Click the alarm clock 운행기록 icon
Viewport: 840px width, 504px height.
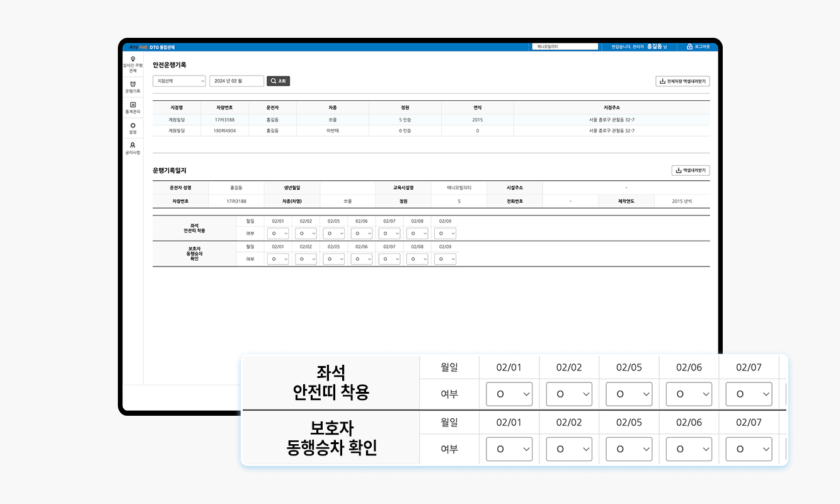(x=132, y=84)
